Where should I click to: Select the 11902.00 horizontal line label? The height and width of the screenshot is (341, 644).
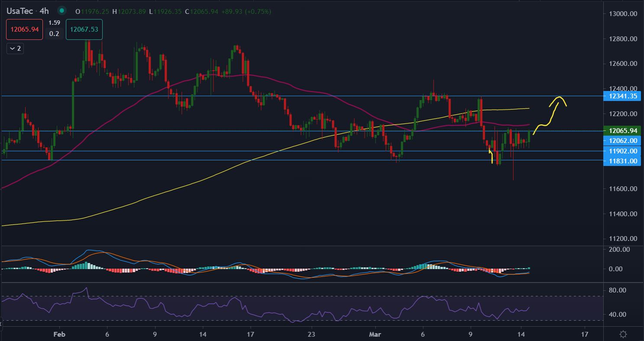tap(621, 151)
